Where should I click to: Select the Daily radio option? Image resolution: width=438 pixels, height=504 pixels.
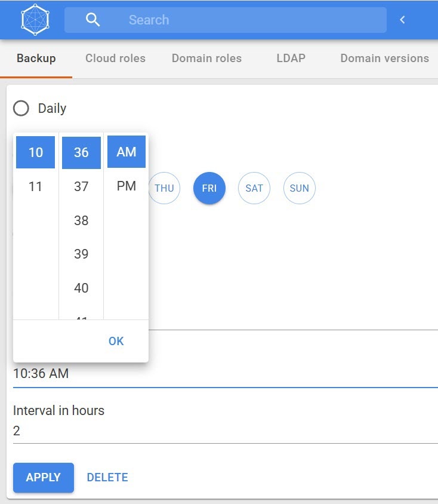pyautogui.click(x=21, y=108)
